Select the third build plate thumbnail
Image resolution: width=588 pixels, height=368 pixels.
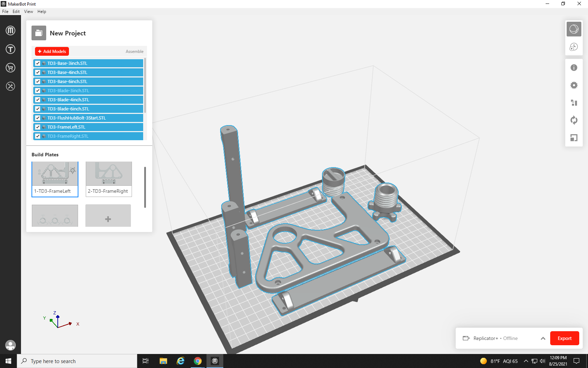pos(55,216)
